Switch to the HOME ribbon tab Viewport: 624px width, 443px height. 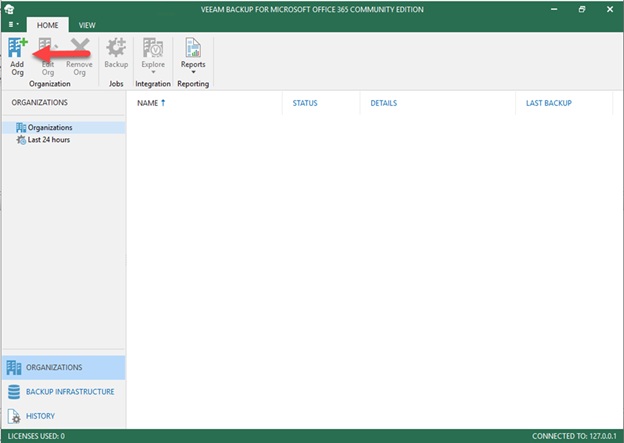tap(48, 25)
